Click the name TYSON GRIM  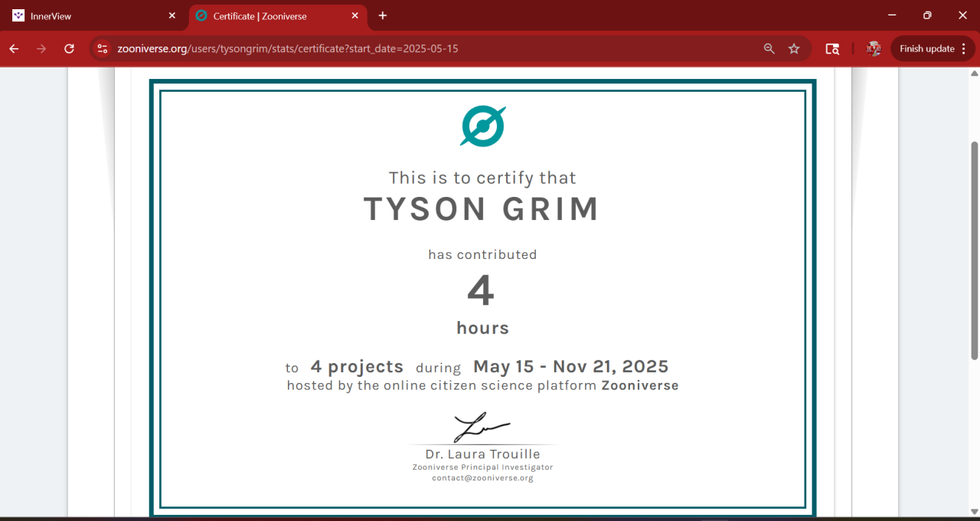pyautogui.click(x=482, y=209)
